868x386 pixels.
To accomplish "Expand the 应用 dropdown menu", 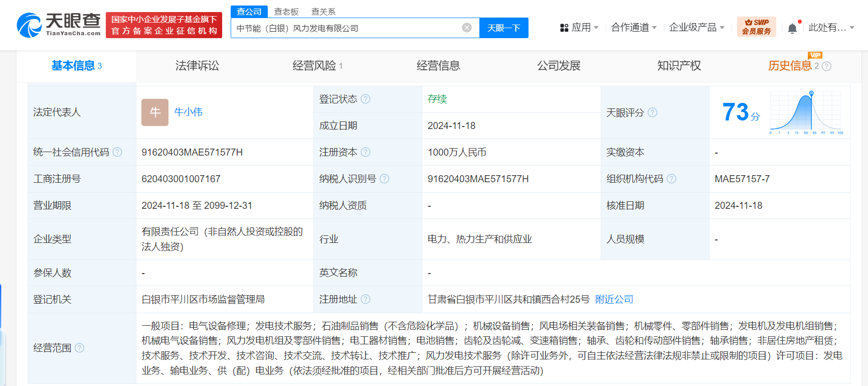I will tap(579, 28).
